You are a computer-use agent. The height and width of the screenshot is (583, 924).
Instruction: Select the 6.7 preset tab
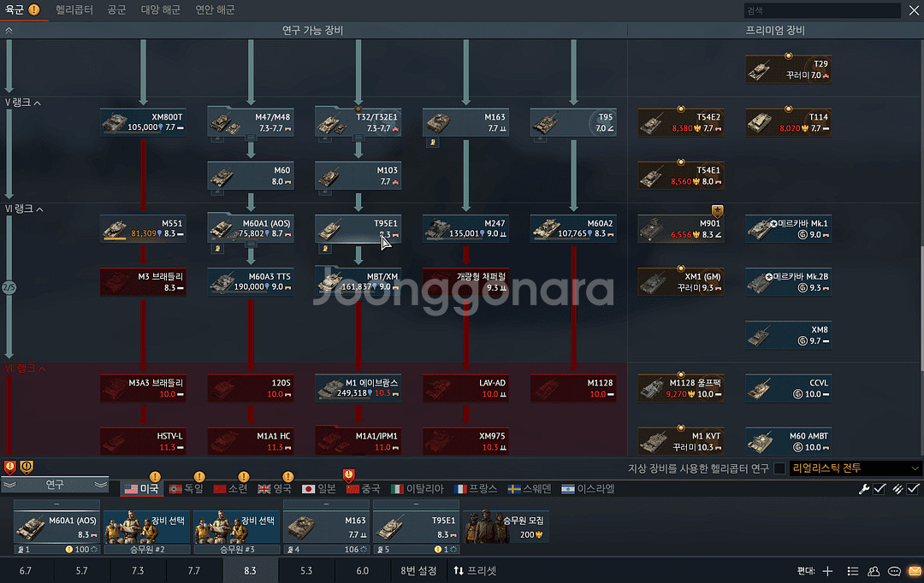coord(26,571)
